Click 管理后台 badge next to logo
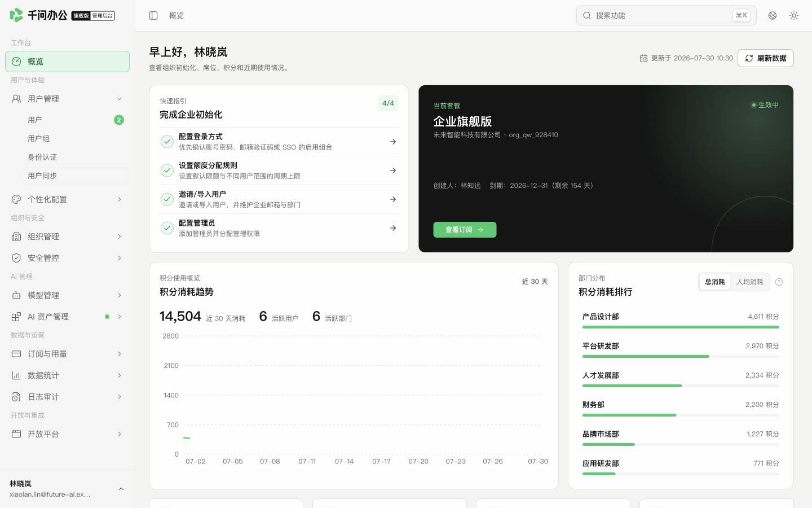This screenshot has width=812, height=508. [103, 16]
